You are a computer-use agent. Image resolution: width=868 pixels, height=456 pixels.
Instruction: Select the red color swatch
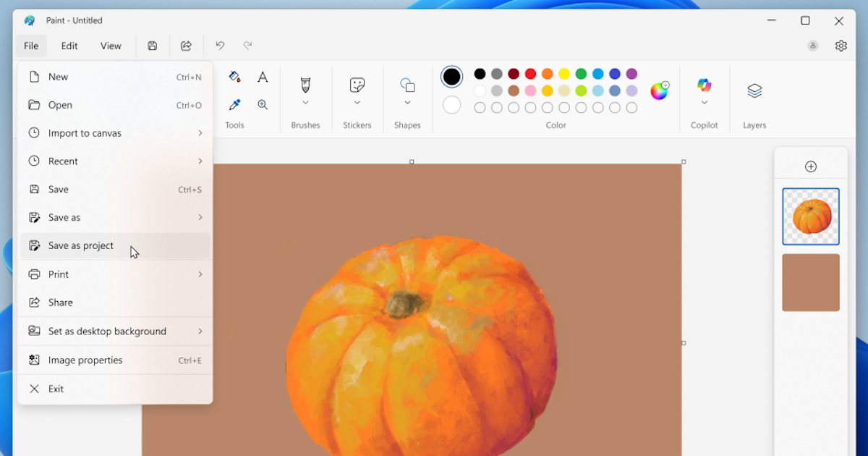pyautogui.click(x=530, y=74)
